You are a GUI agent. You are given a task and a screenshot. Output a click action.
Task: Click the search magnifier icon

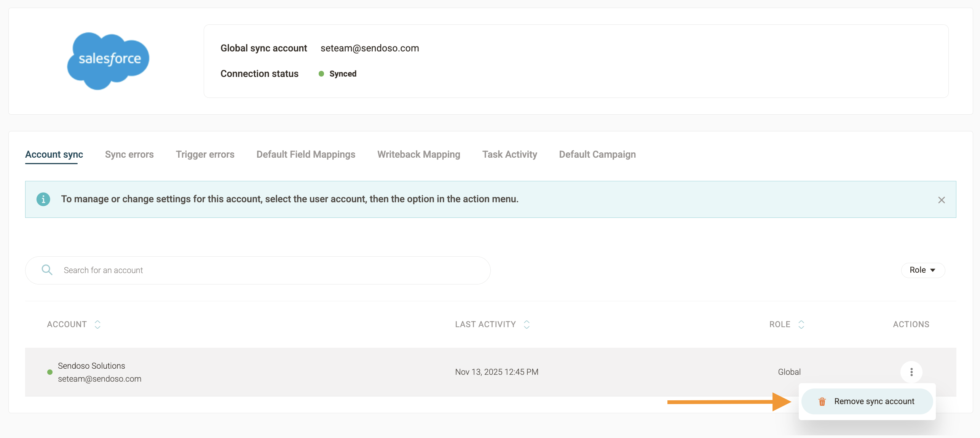(x=47, y=270)
